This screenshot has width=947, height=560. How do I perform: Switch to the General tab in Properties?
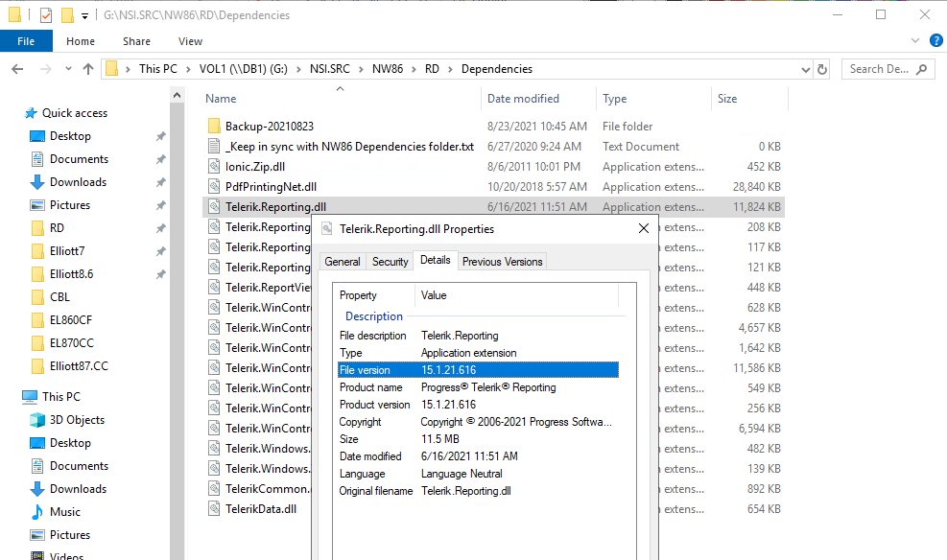tap(343, 261)
